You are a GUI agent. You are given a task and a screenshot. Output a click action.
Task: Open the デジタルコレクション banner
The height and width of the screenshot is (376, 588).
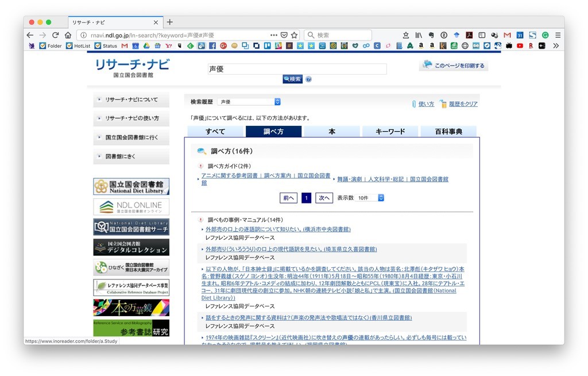tap(131, 247)
